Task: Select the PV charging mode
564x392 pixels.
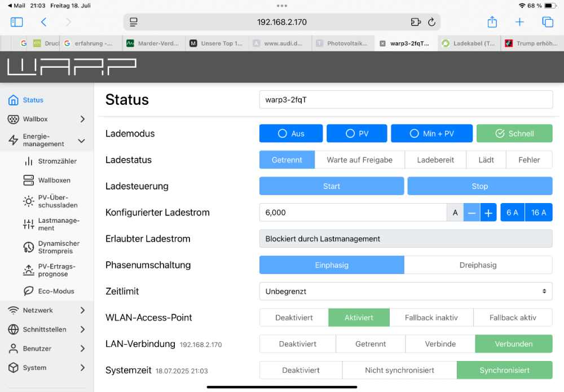Action: point(356,134)
